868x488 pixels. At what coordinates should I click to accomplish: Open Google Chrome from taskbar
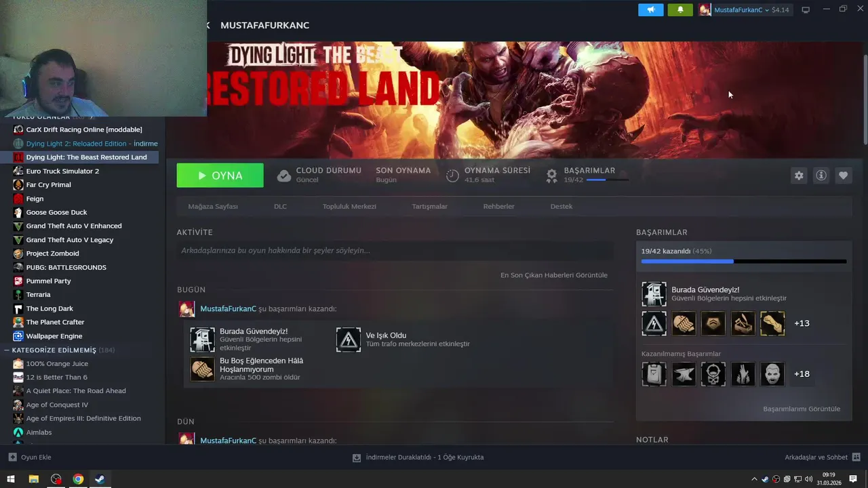(78, 479)
